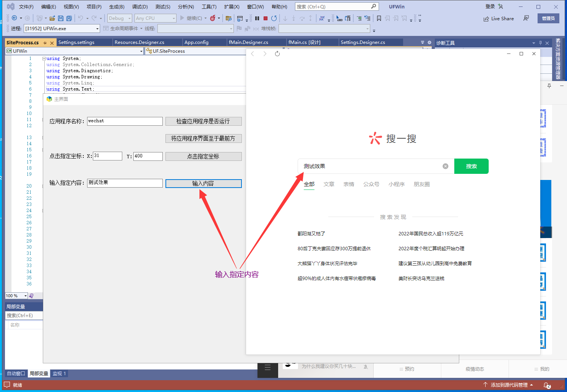Click 检查应用程序是否运行 button
The height and width of the screenshot is (392, 567).
(203, 121)
